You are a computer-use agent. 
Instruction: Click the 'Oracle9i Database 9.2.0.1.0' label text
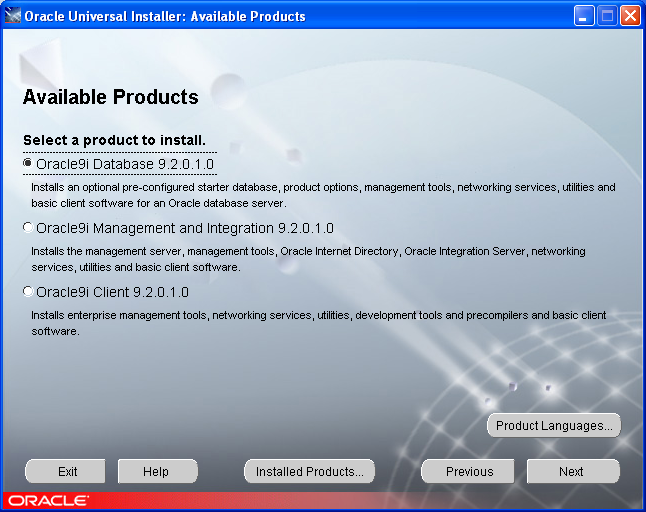tap(125, 164)
